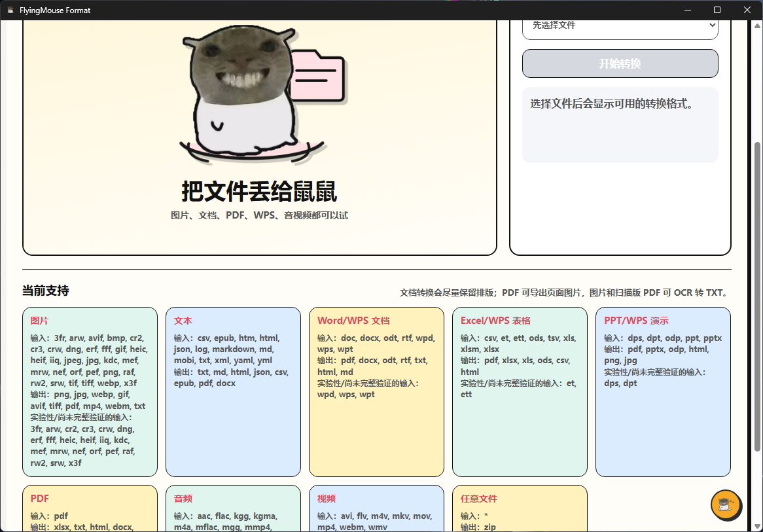The height and width of the screenshot is (532, 763).
Task: Click the 视频 card title
Action: tap(327, 499)
